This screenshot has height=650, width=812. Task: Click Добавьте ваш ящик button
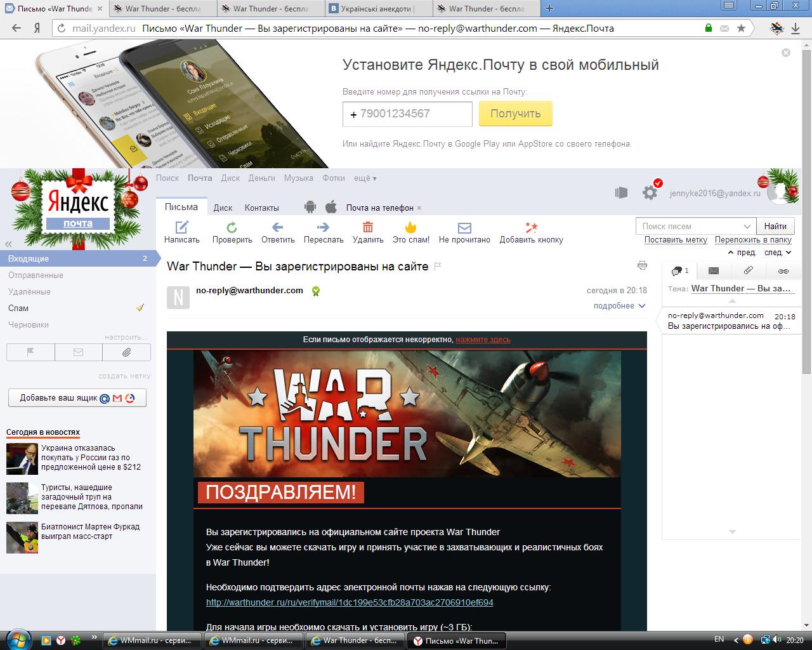[x=77, y=398]
